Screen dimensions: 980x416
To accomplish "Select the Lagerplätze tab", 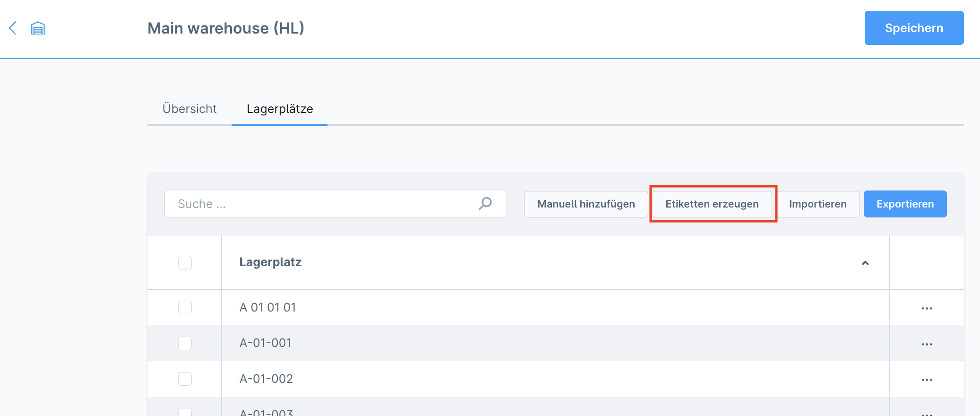I will coord(280,109).
